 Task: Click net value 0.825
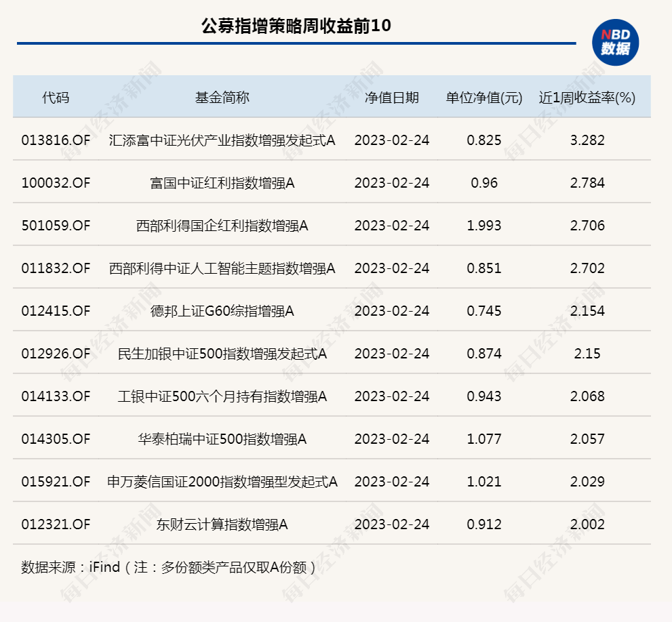click(484, 140)
